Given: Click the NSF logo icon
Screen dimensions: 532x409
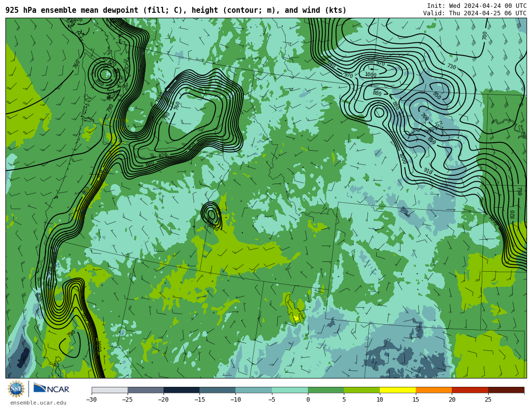Looking at the screenshot, I should click(x=16, y=389).
